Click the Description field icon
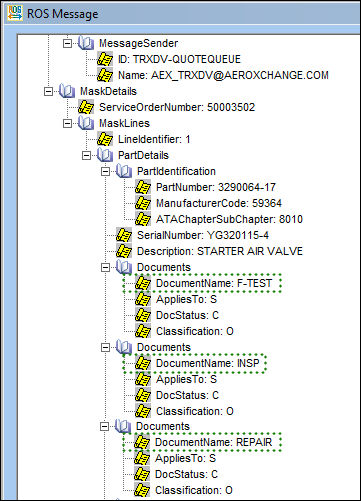 click(124, 251)
